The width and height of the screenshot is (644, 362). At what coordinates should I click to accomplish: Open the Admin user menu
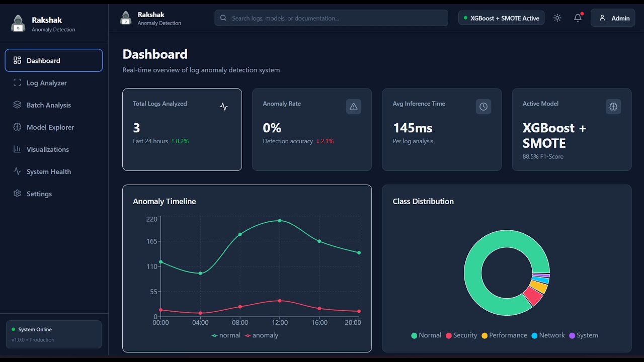613,18
